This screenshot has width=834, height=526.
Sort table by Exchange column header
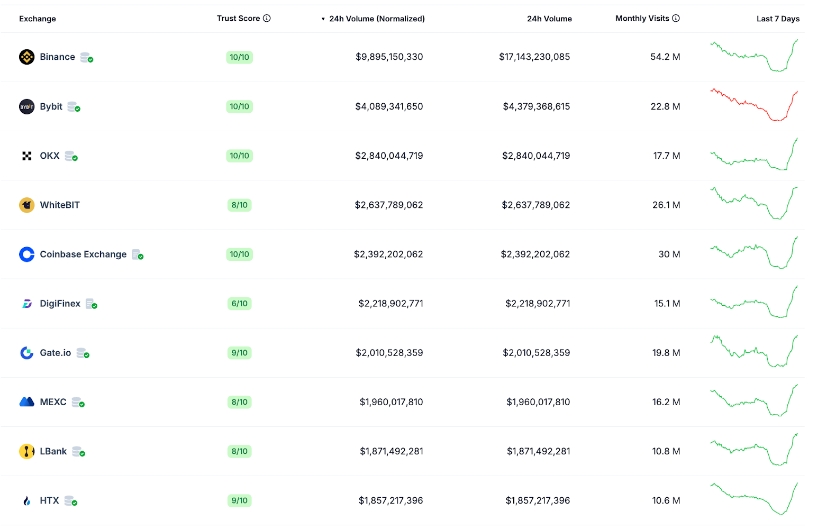click(x=37, y=18)
